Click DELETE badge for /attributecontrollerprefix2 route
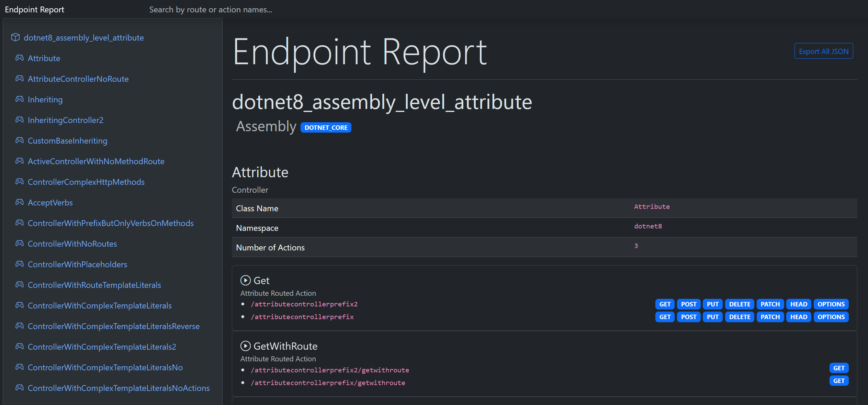Viewport: 868px width, 405px height. coord(739,304)
